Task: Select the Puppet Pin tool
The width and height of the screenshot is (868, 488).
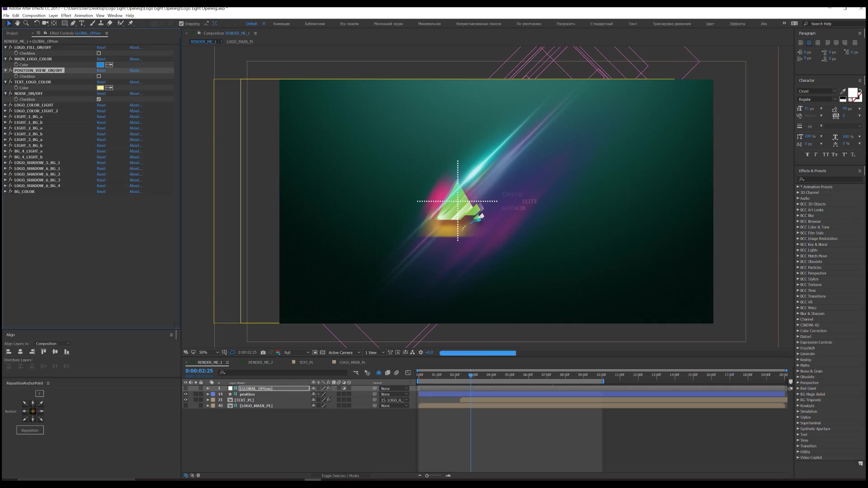Action: [131, 23]
